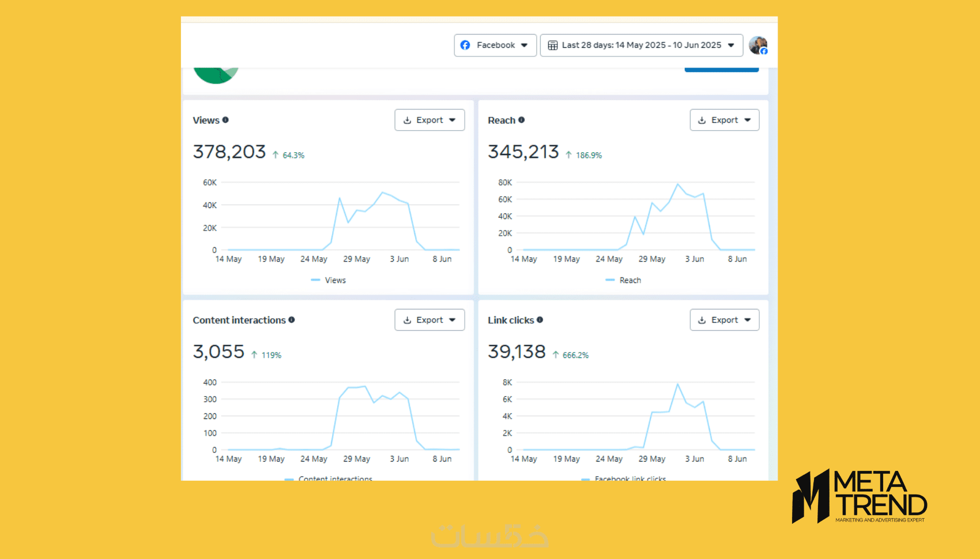The image size is (980, 559).
Task: Click the Reach info icon
Action: click(521, 120)
